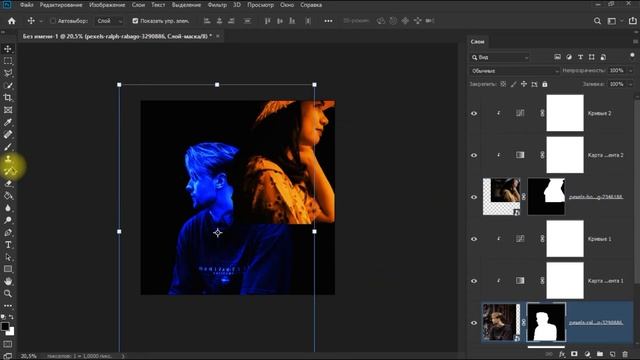Add a layer style with fx button
This screenshot has height=360, width=640.
(x=562, y=354)
